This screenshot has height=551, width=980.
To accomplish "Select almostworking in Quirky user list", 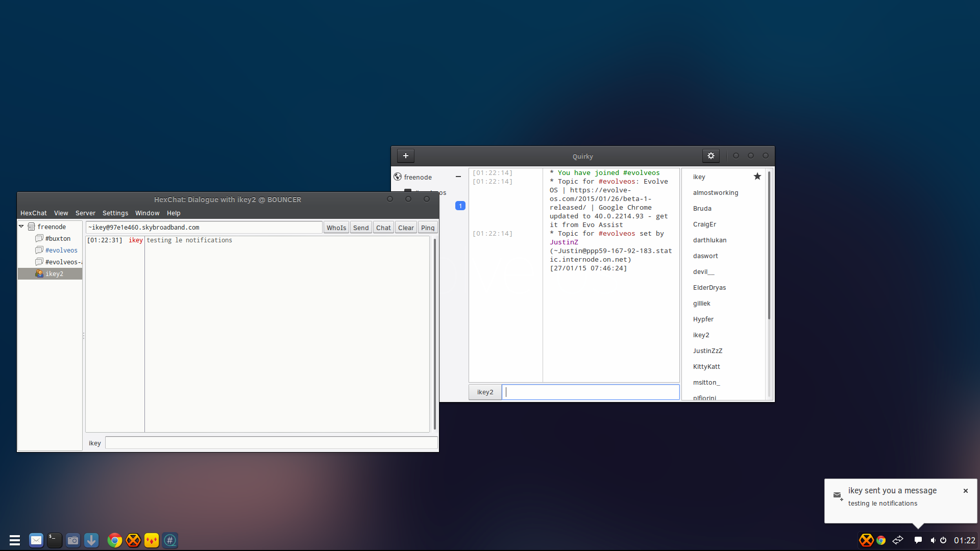I will (716, 192).
